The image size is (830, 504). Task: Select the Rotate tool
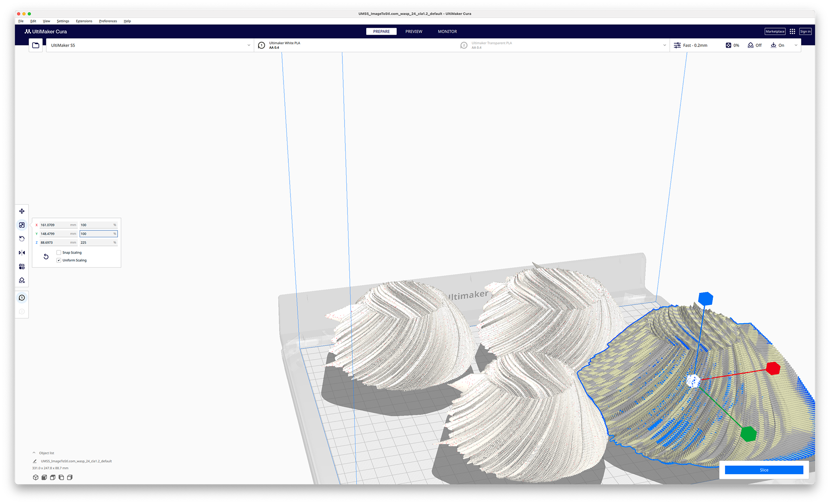tap(22, 239)
